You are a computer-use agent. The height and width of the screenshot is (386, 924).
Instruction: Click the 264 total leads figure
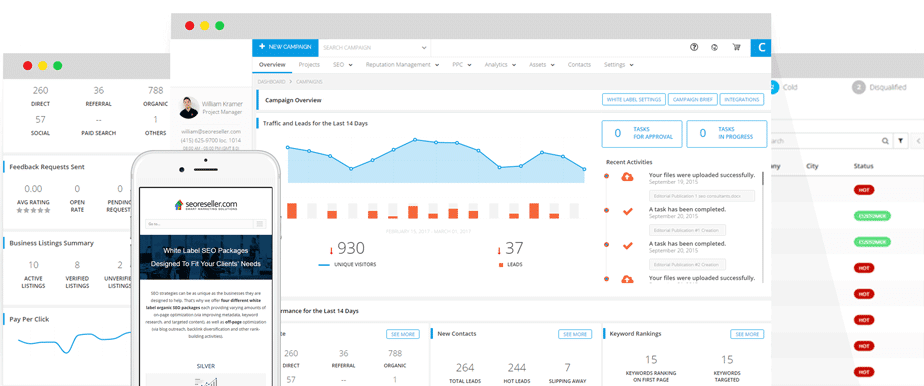[465, 368]
